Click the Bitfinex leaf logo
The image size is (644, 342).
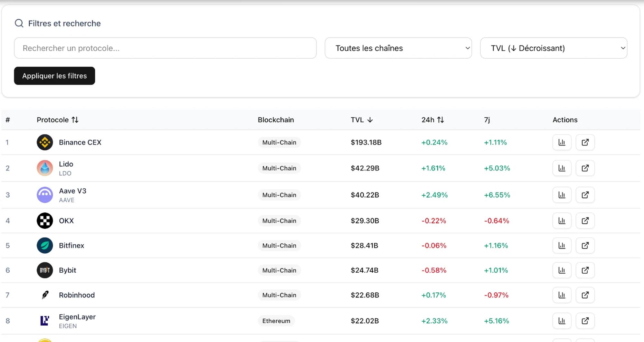point(45,245)
